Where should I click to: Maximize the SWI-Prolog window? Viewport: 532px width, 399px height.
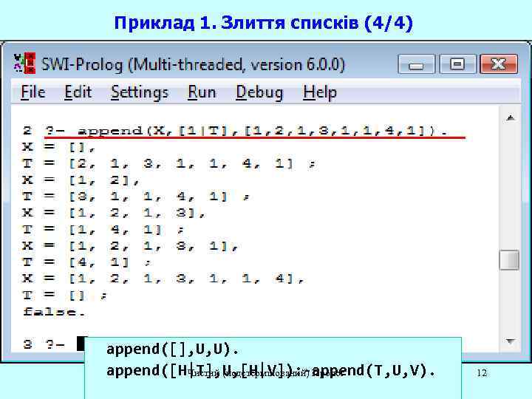(x=457, y=64)
